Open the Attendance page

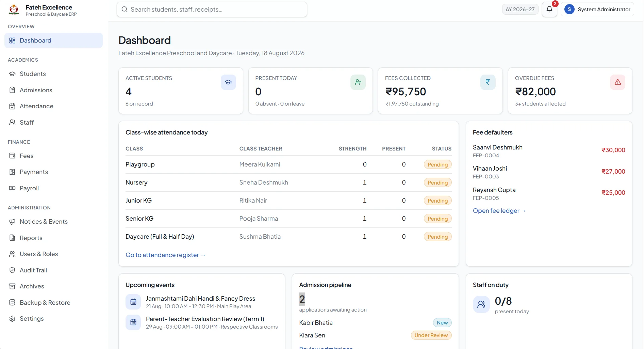tap(53, 106)
